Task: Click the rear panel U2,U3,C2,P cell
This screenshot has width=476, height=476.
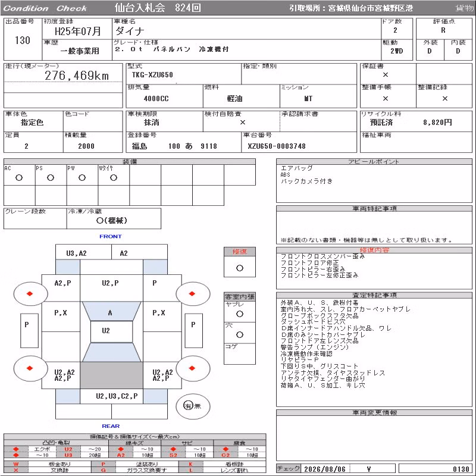Action: pos(117,396)
